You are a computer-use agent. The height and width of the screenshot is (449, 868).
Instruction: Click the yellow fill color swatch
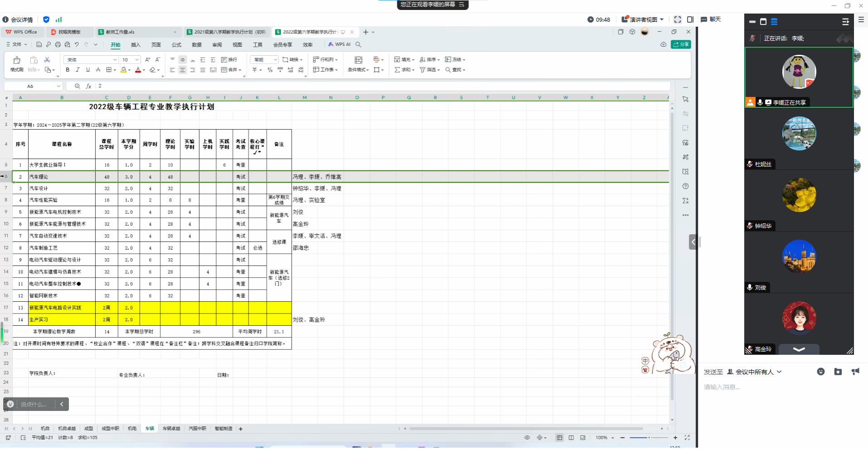[123, 70]
